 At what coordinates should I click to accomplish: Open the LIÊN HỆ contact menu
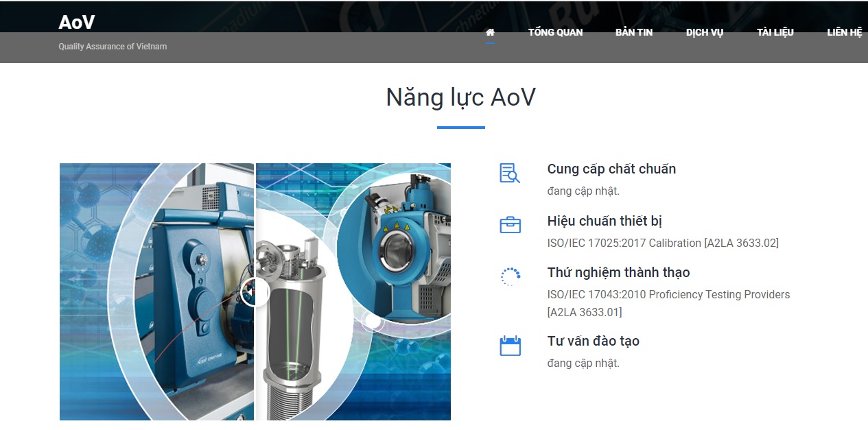[845, 32]
